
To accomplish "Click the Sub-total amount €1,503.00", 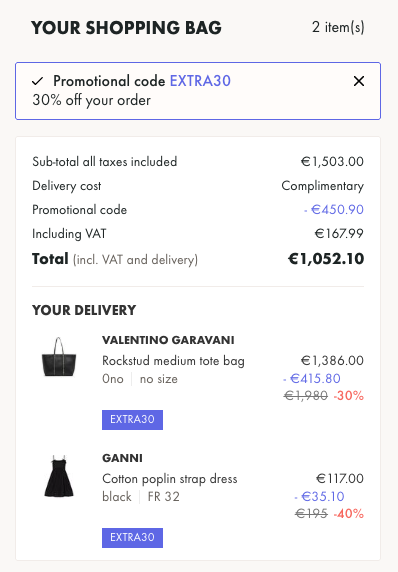I will pyautogui.click(x=332, y=161).
